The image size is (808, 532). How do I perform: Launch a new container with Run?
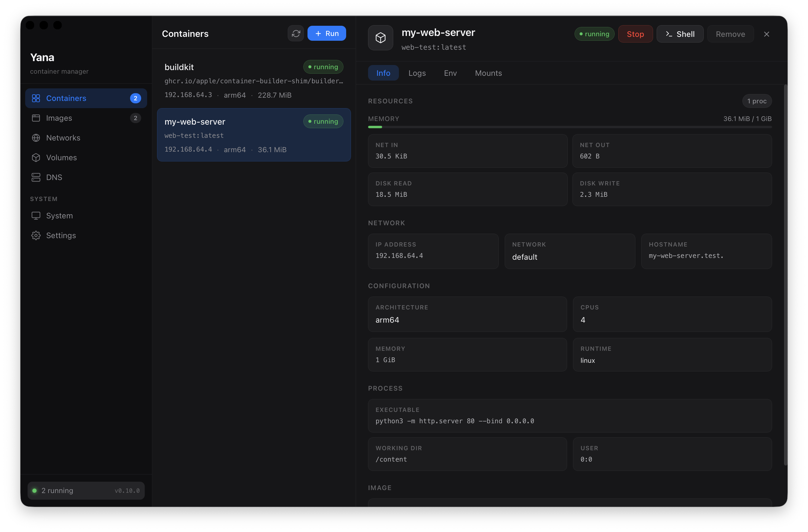[327, 33]
